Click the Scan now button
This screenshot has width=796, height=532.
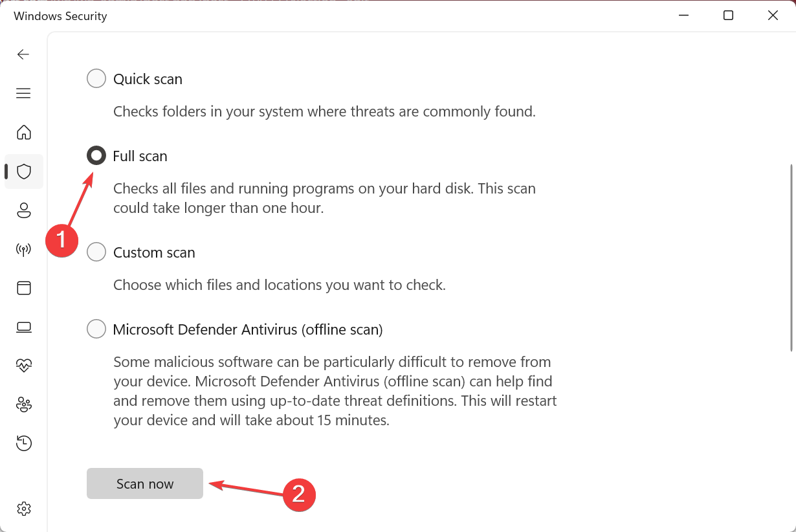coord(145,483)
